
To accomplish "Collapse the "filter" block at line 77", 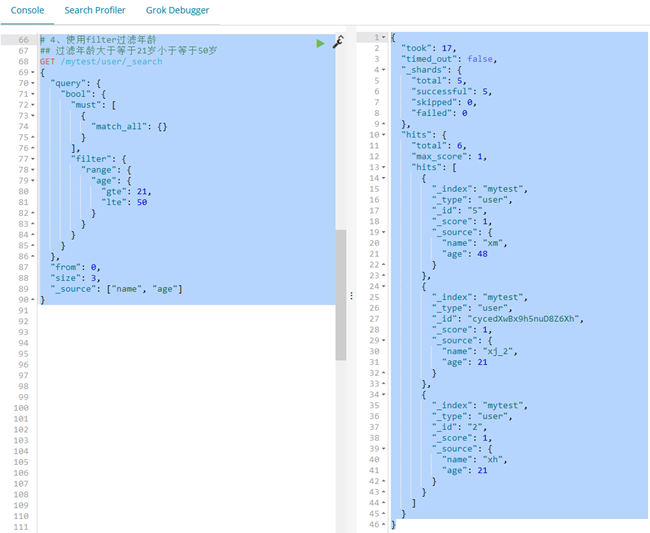I will click(33, 159).
